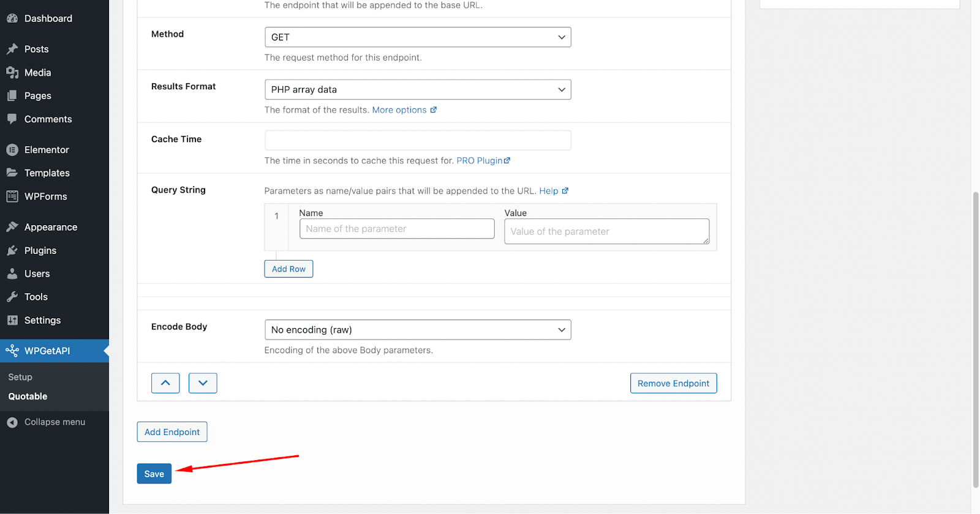Open the Elementor menu icon
The height and width of the screenshot is (514, 980).
[12, 150]
